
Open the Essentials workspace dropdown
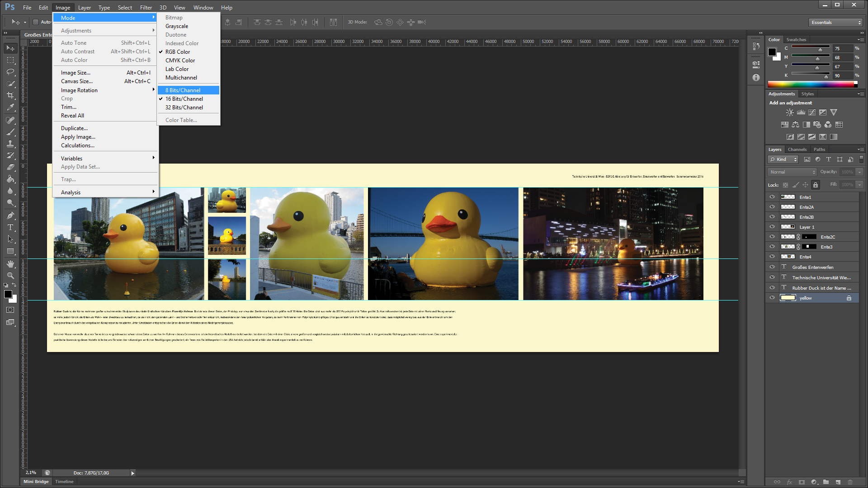(x=836, y=23)
